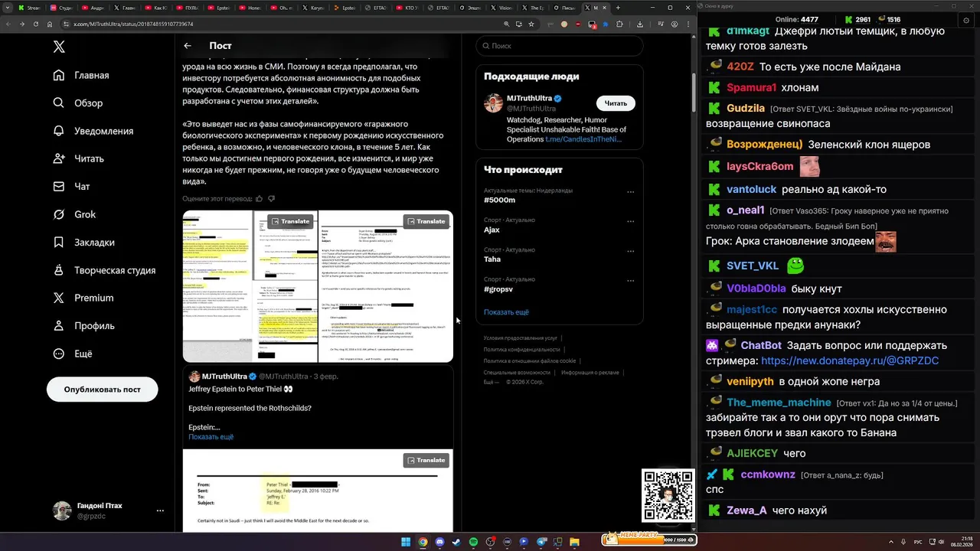Open Условия предоставления услуг link
This screenshot has width=980, height=551.
tap(521, 337)
